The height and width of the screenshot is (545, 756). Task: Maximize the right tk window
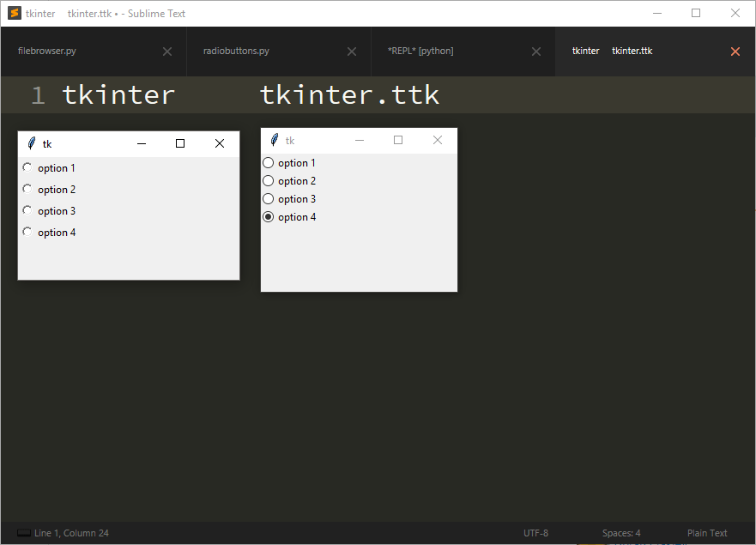click(x=398, y=139)
